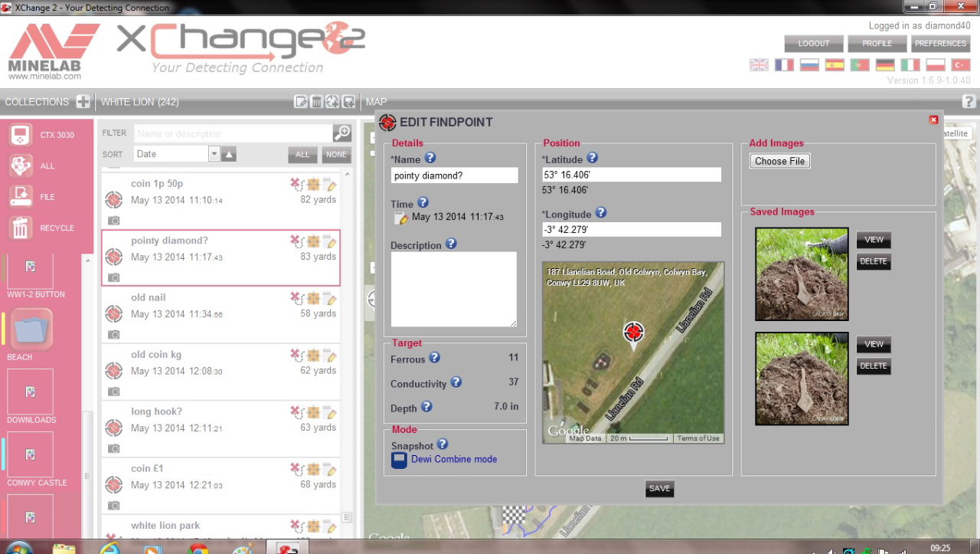Delete the 'coin £1' findpoint
This screenshot has width=980, height=554.
[296, 470]
